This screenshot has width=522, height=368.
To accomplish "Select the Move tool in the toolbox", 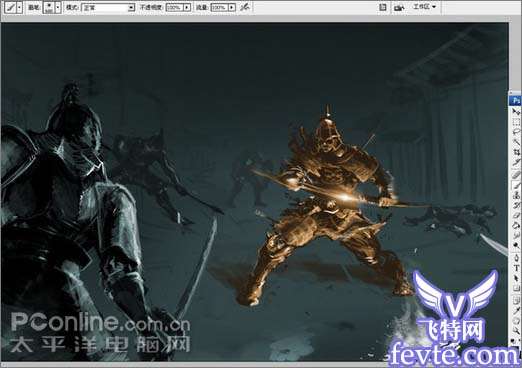I will 516,112.
